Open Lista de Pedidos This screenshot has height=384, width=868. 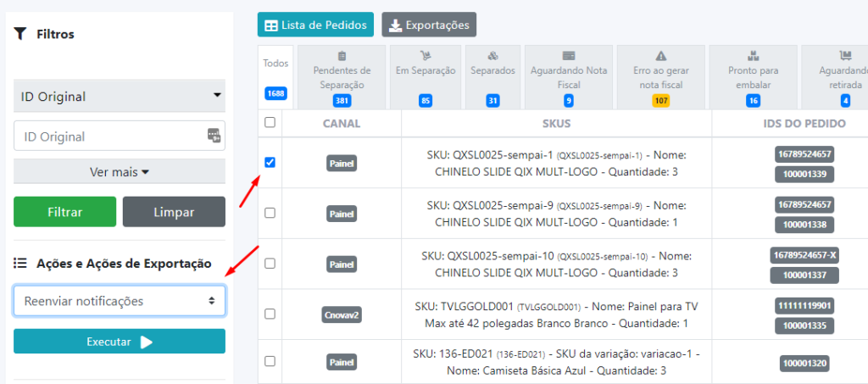coord(315,25)
